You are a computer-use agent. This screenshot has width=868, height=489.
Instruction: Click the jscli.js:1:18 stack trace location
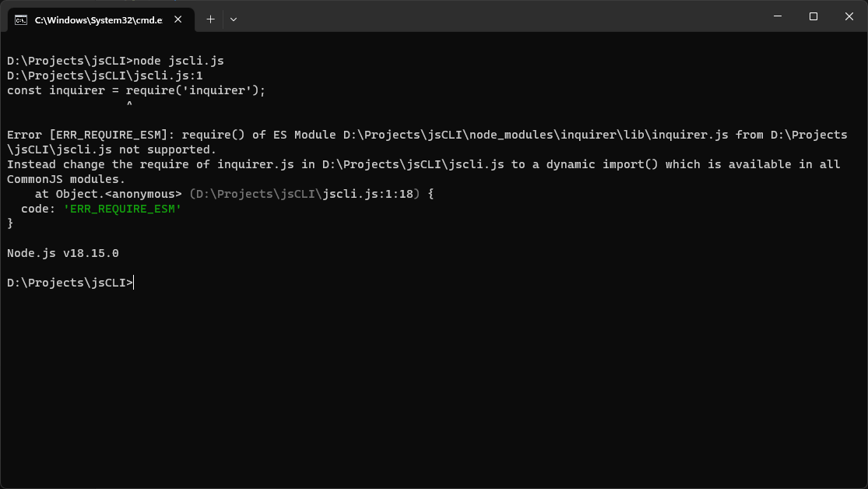[x=370, y=193]
